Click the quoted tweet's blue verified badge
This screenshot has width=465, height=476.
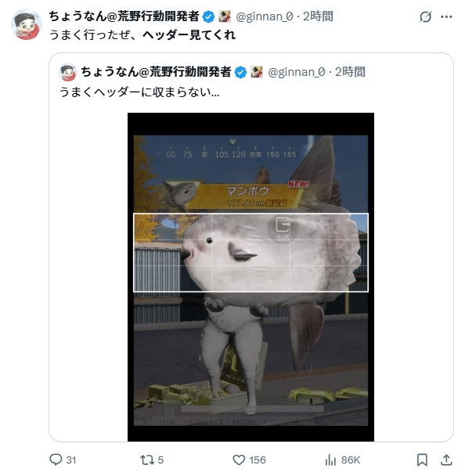point(240,72)
